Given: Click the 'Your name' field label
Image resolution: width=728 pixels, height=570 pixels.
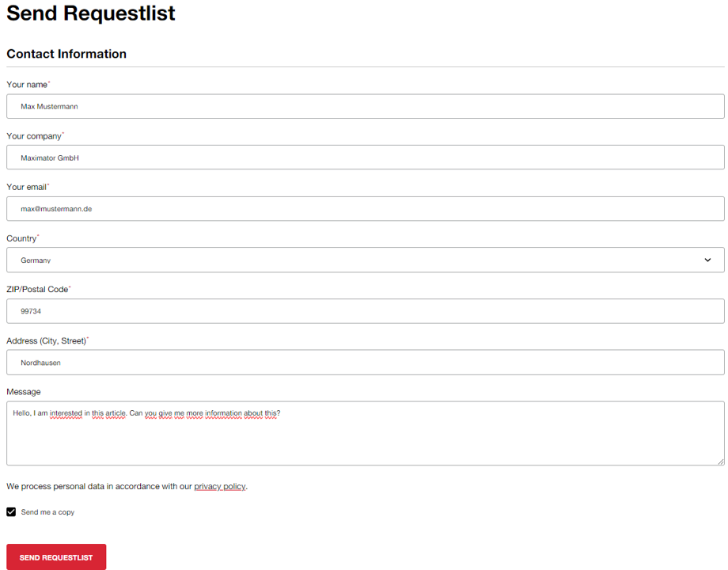Looking at the screenshot, I should pos(27,85).
